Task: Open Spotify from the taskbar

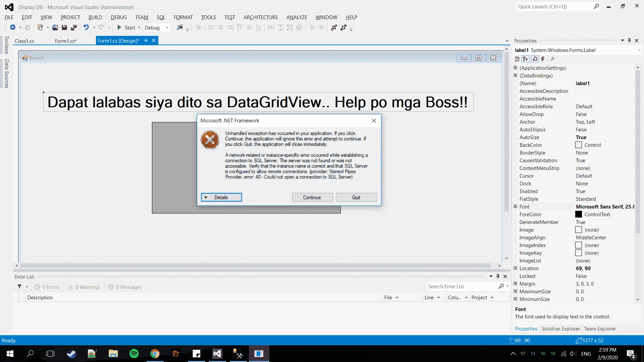Action: click(x=134, y=354)
